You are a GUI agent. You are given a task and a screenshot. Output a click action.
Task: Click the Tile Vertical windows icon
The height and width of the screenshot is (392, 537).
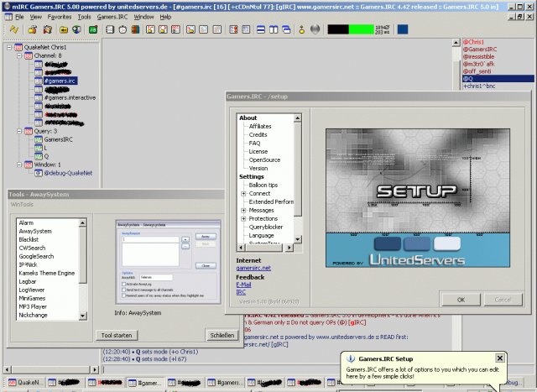point(274,30)
